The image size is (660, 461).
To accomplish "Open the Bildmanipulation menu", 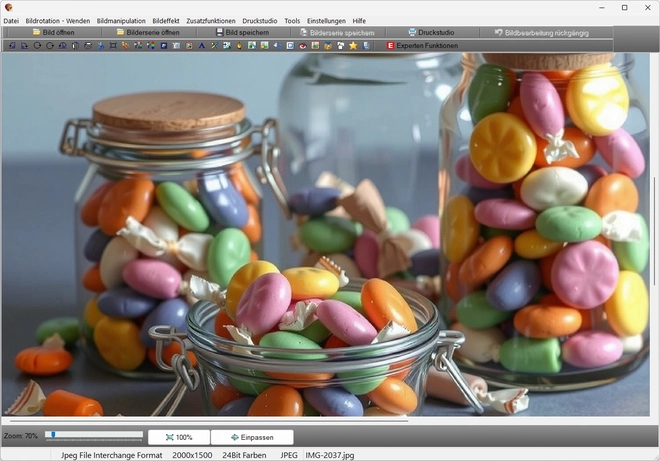I will tap(121, 20).
